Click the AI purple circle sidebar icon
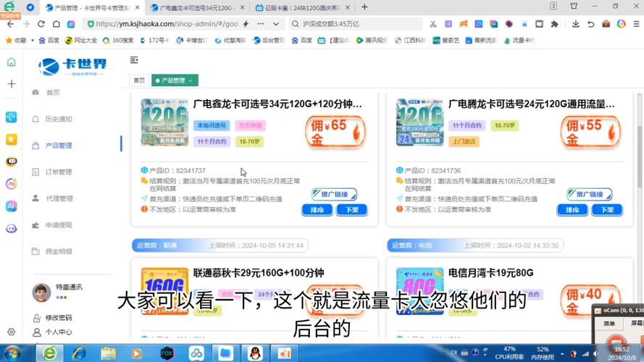 tap(12, 184)
